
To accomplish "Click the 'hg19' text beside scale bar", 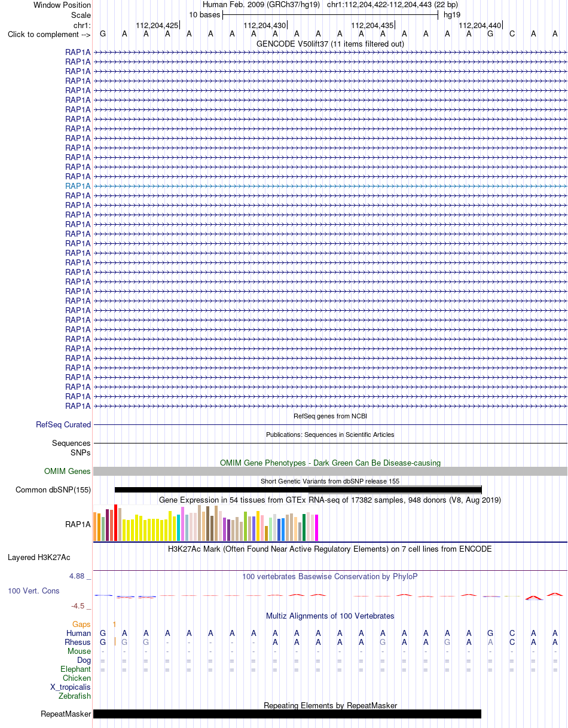I will tap(452, 15).
